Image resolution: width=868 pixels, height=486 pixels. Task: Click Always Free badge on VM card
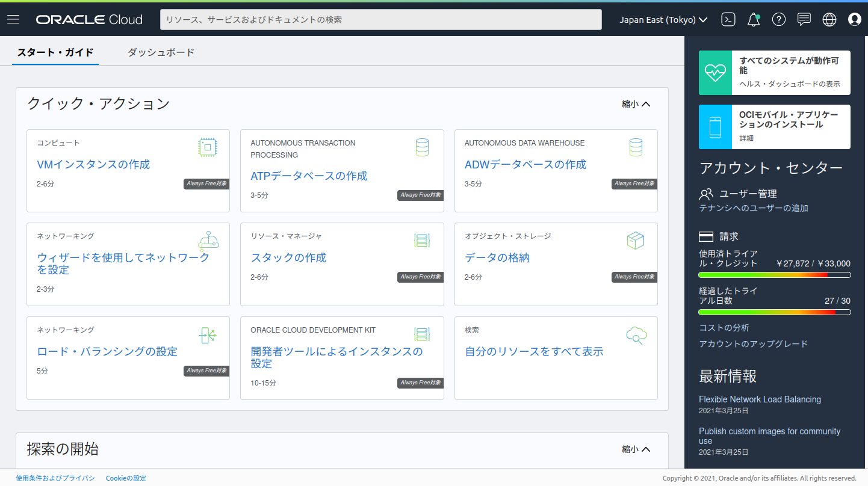point(206,183)
